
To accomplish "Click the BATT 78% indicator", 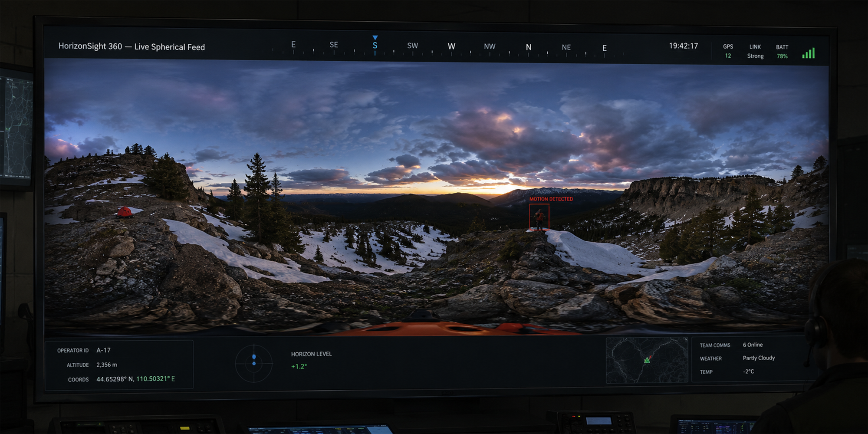I will coord(782,52).
